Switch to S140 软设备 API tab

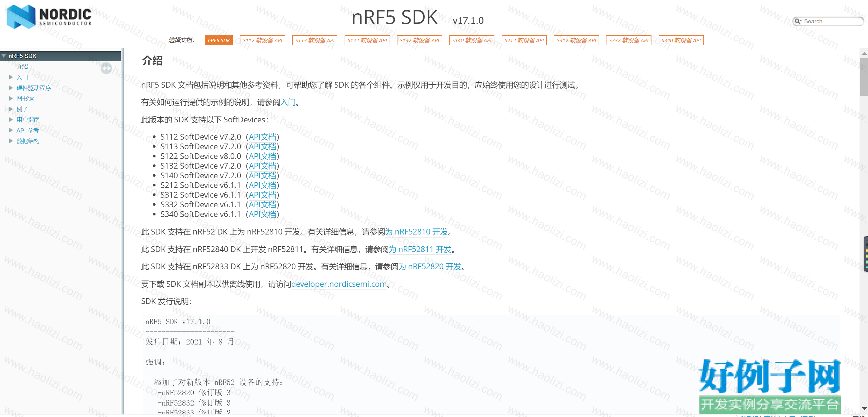click(472, 40)
